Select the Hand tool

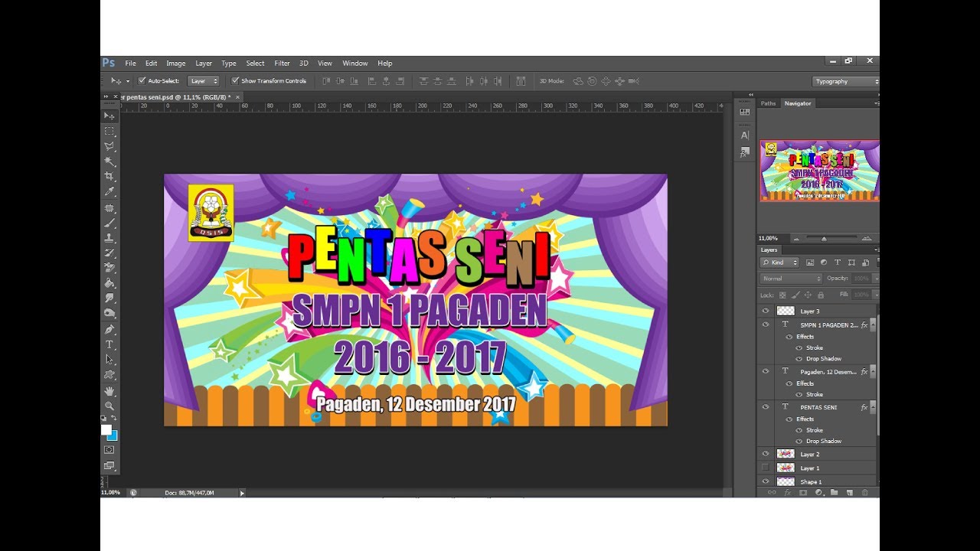point(109,391)
